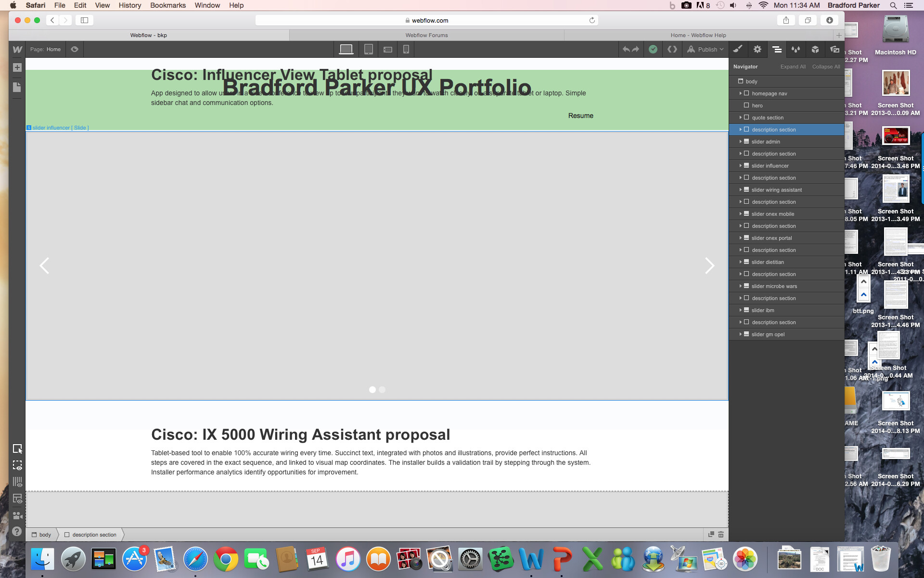Screen dimensions: 924x578
Task: Expand slider influencer node
Action: (741, 166)
